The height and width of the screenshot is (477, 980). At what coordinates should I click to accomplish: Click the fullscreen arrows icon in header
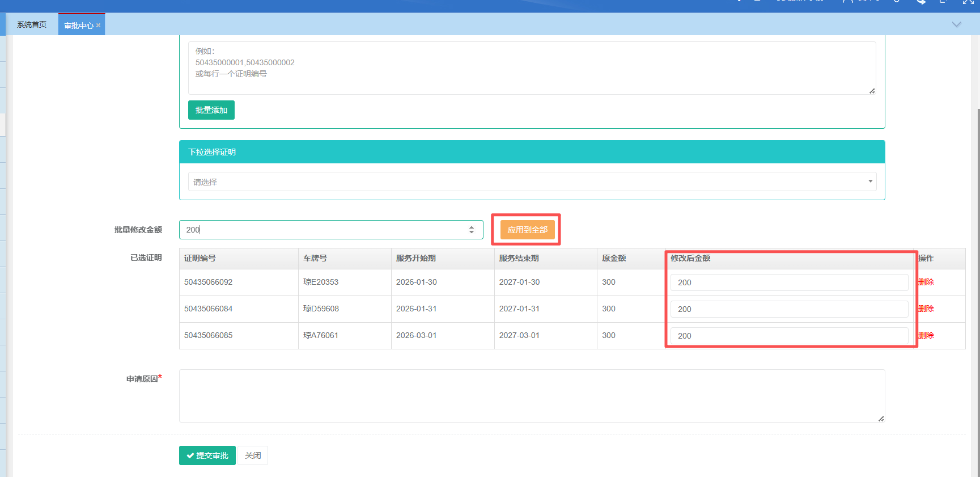click(968, 2)
